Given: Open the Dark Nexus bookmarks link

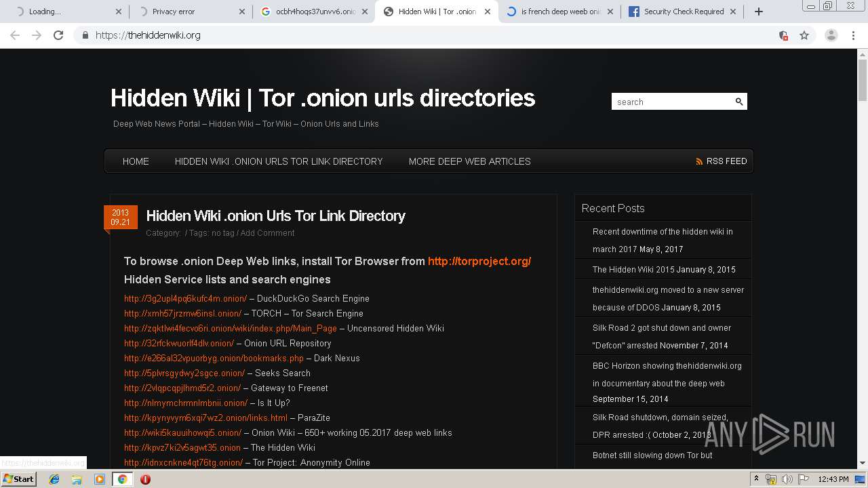Looking at the screenshot, I should pos(214,358).
